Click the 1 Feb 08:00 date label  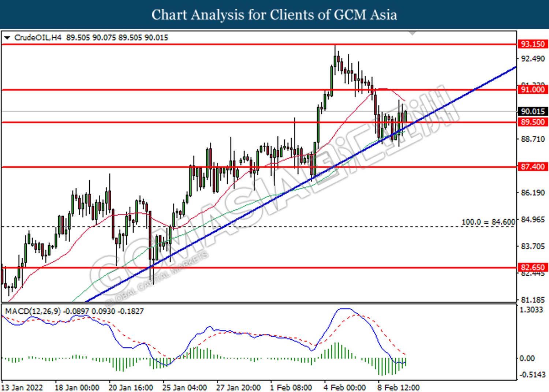pyautogui.click(x=291, y=387)
